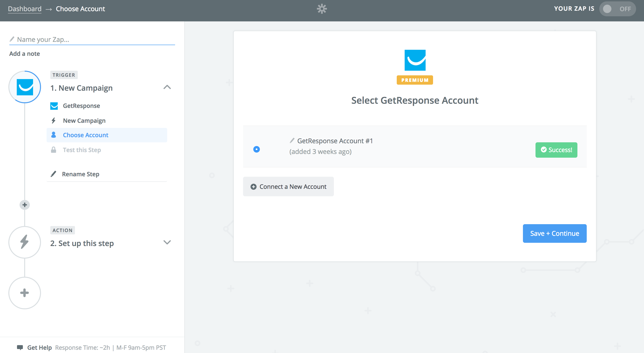Click the Get Help chat bubble icon
Screen dimensions: 644x353
coord(20,347)
